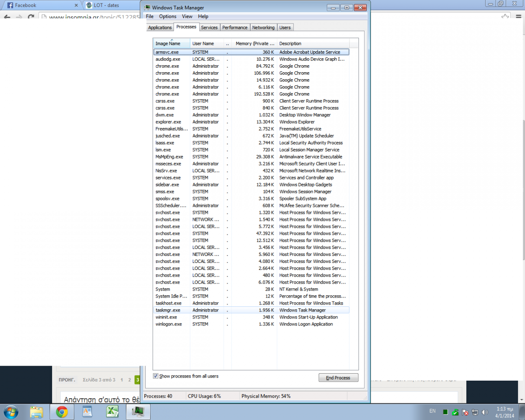Click the green CPU meter tray icon
The image size is (525, 420).
[445, 412]
